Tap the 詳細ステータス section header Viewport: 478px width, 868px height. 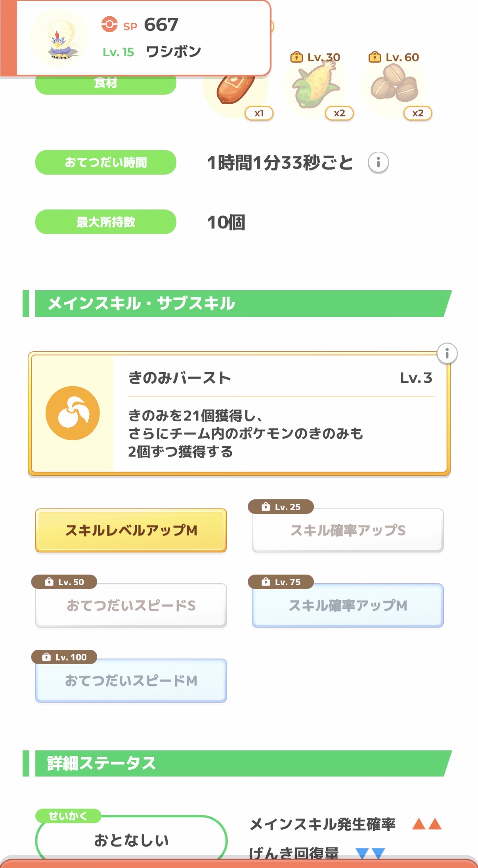238,763
